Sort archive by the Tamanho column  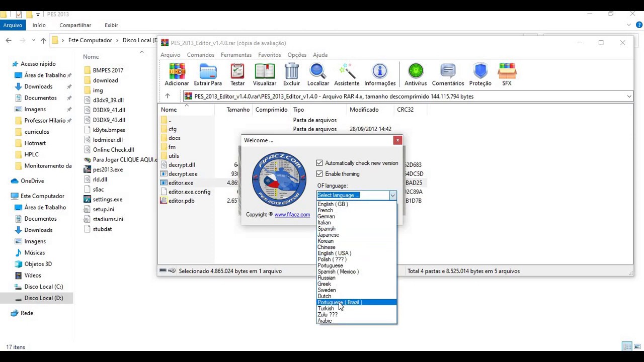238,110
